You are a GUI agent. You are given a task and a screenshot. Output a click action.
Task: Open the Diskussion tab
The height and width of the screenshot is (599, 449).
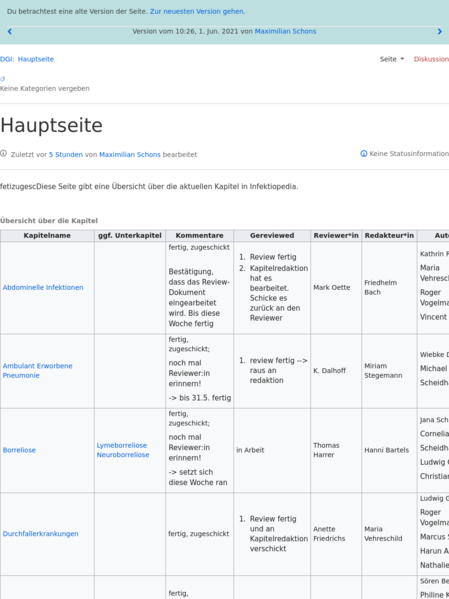431,59
